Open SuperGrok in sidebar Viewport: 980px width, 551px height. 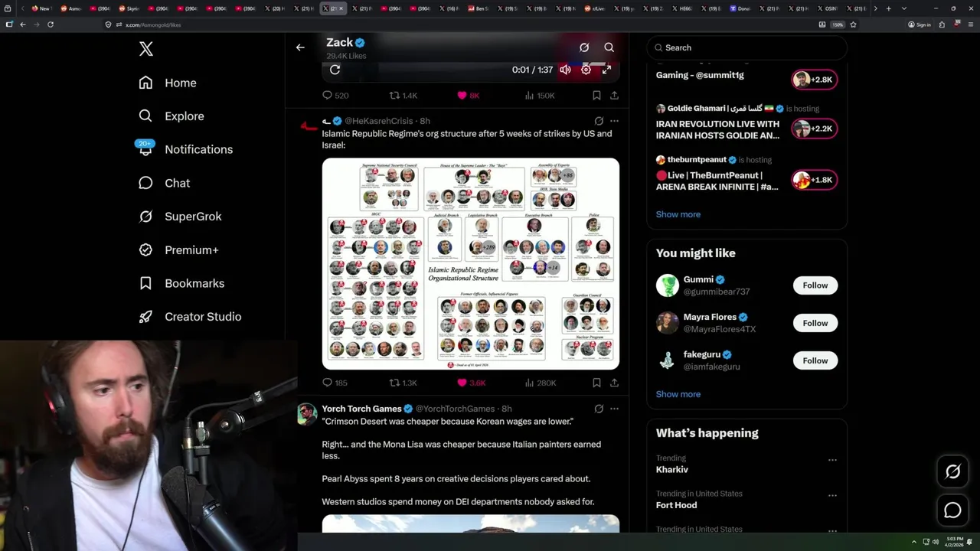tap(180, 217)
